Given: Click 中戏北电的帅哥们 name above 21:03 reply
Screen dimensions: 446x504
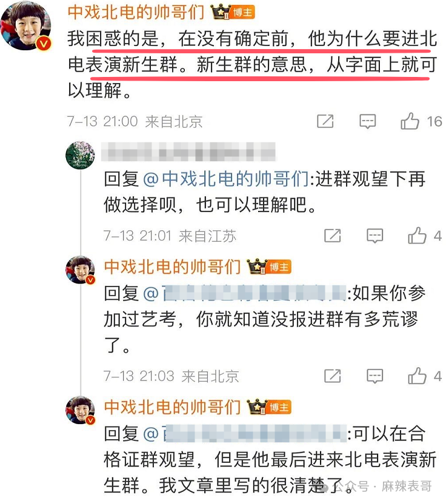Looking at the screenshot, I should [172, 267].
